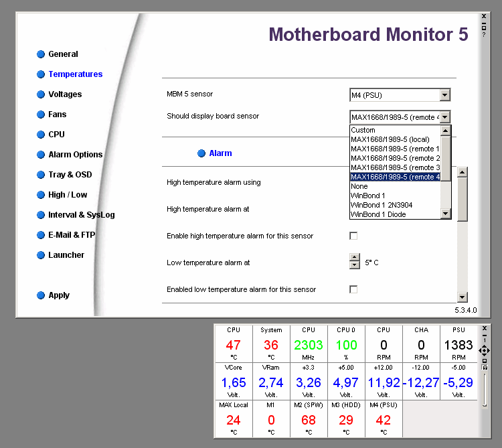Pick WinBond 1 Diode from the list
Image resolution: width=502 pixels, height=448 pixels.
pos(395,214)
